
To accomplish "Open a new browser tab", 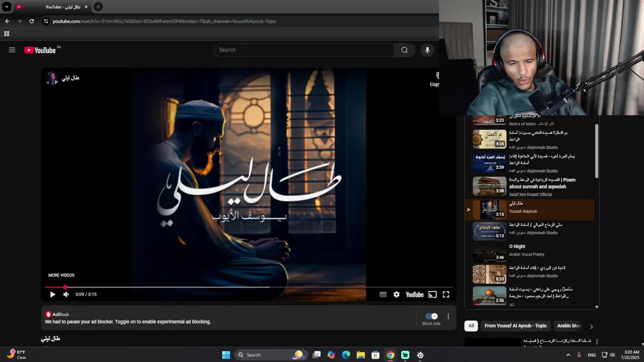I will [98, 7].
